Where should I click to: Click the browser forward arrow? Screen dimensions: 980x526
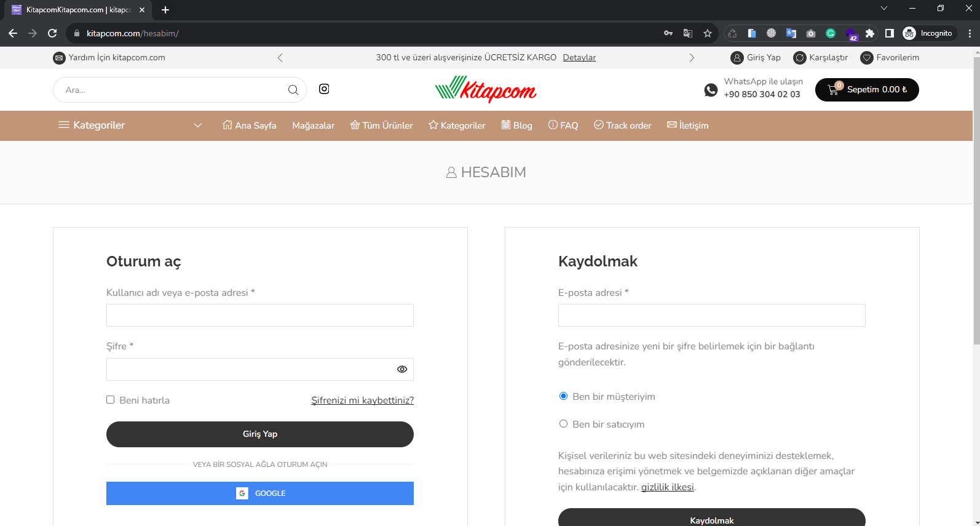pyautogui.click(x=33, y=33)
